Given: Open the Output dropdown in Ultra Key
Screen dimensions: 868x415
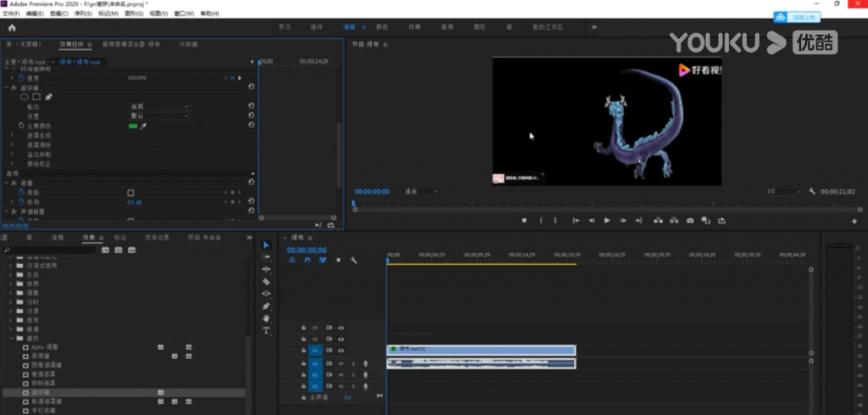Looking at the screenshot, I should pyautogui.click(x=159, y=106).
